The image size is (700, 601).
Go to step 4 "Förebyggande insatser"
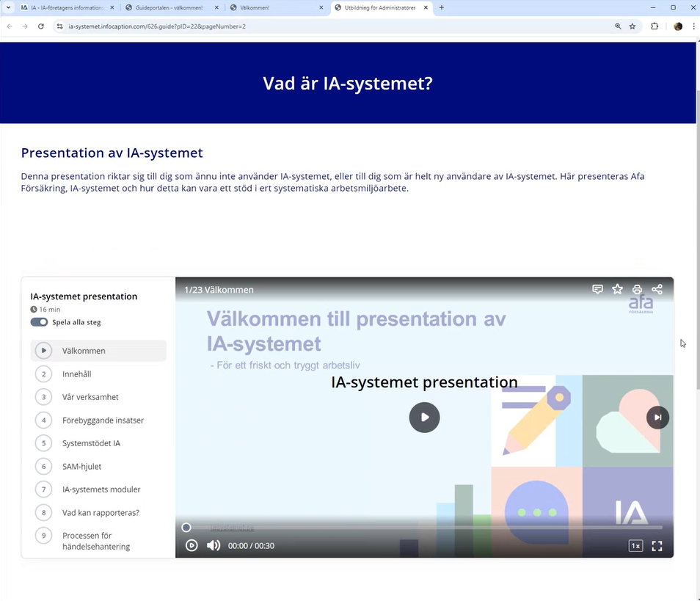[x=98, y=420]
